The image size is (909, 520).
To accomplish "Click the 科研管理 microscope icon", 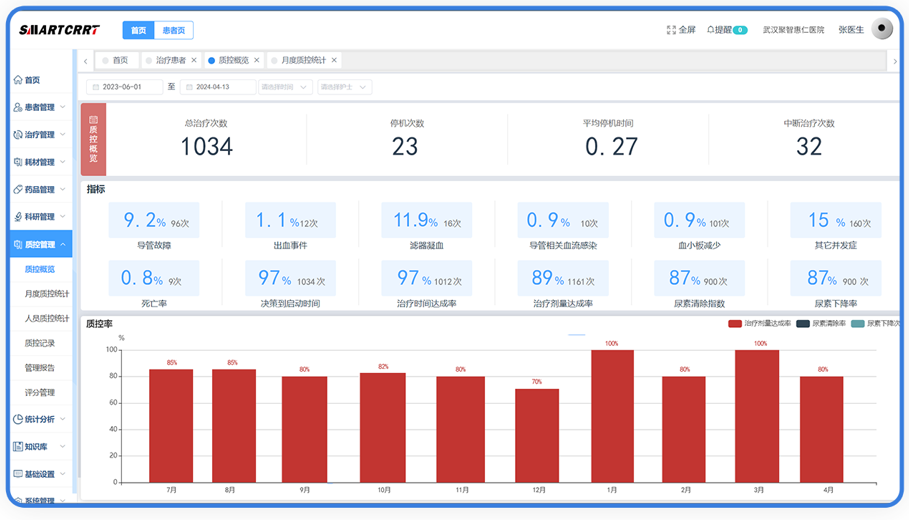I will point(18,217).
